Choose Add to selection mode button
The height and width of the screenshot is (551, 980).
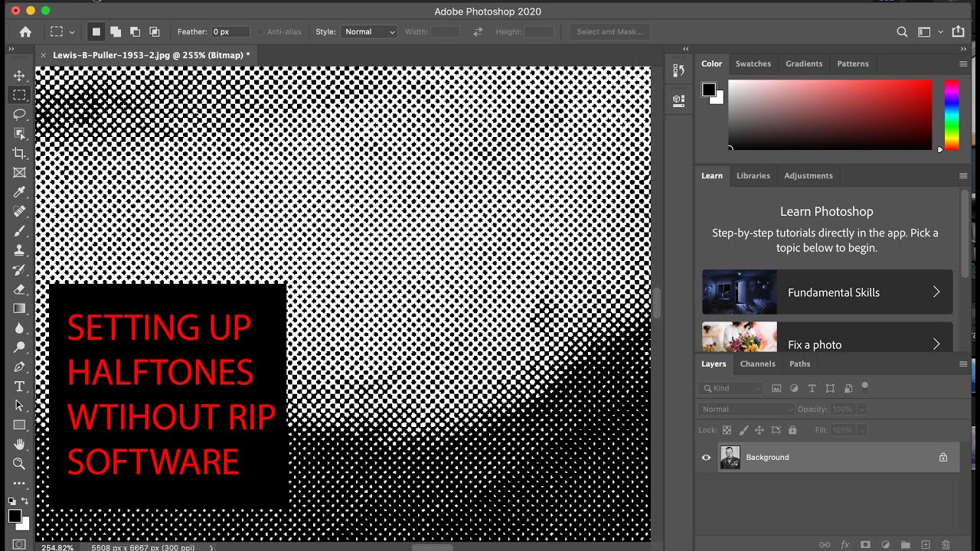click(116, 31)
